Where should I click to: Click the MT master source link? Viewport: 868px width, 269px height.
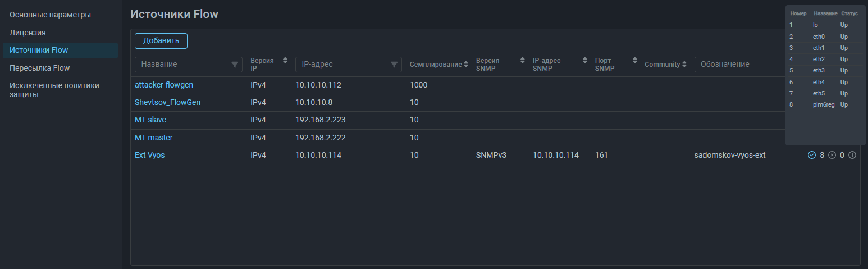click(153, 138)
